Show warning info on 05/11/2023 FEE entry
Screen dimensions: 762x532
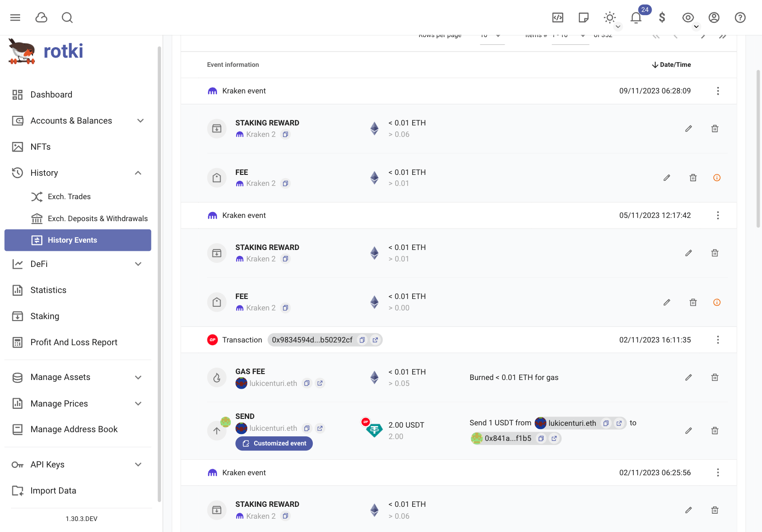pyautogui.click(x=717, y=302)
